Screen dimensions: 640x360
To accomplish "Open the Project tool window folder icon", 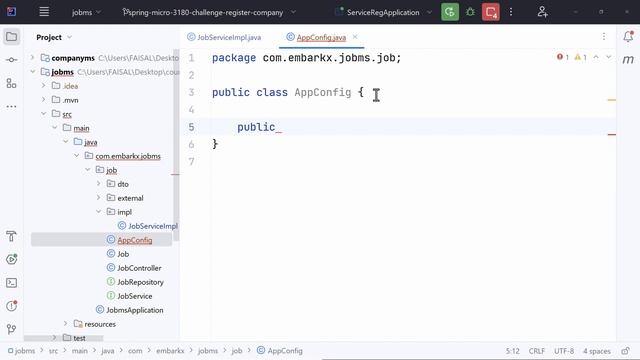I will pos(11,37).
